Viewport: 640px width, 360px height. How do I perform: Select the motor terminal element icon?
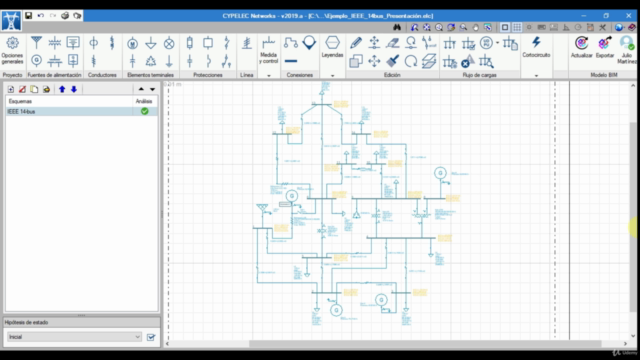pos(132,43)
